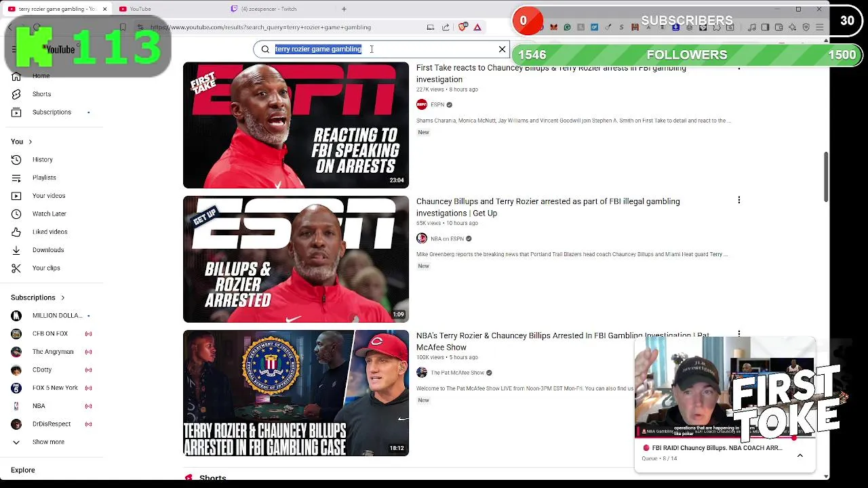868x488 pixels.
Task: Go to Your videos
Action: [x=49, y=196]
